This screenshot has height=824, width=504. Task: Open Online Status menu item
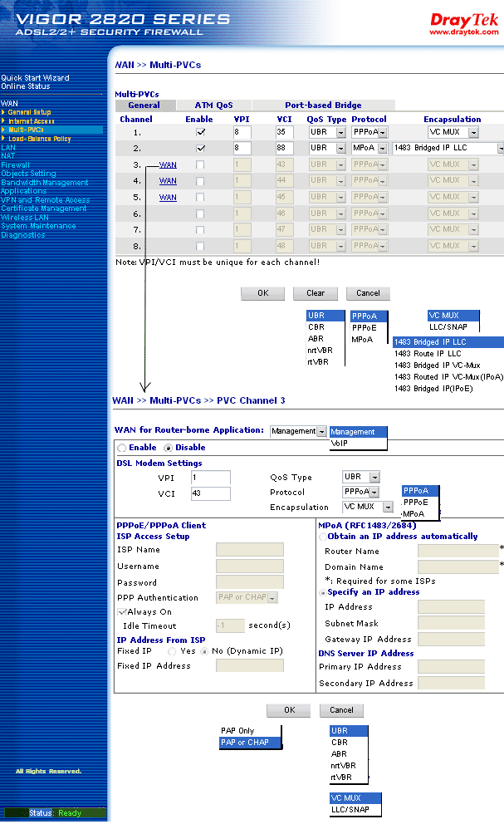point(25,86)
